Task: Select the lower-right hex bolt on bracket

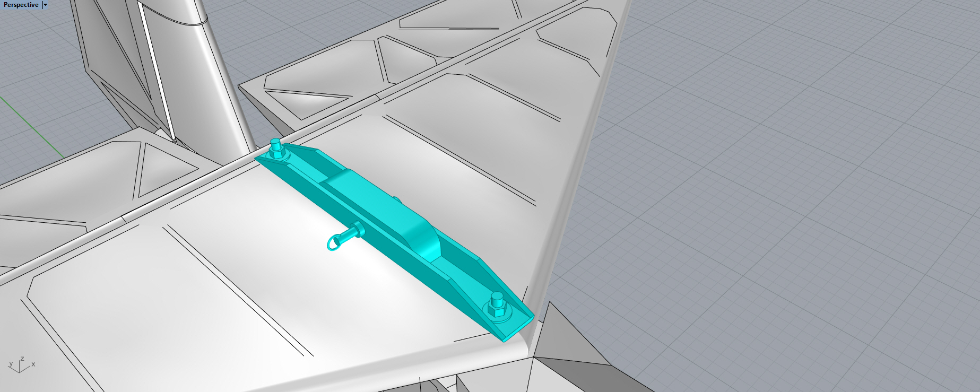Action: tap(497, 306)
